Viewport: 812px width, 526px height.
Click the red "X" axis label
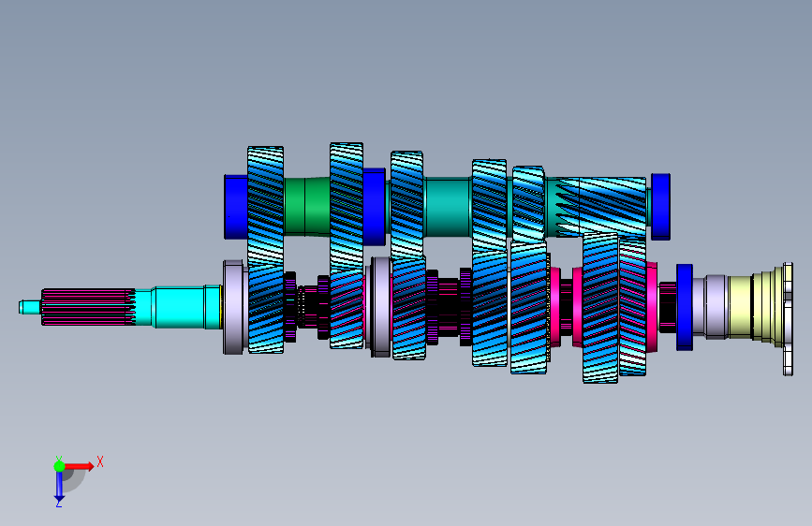(100, 461)
